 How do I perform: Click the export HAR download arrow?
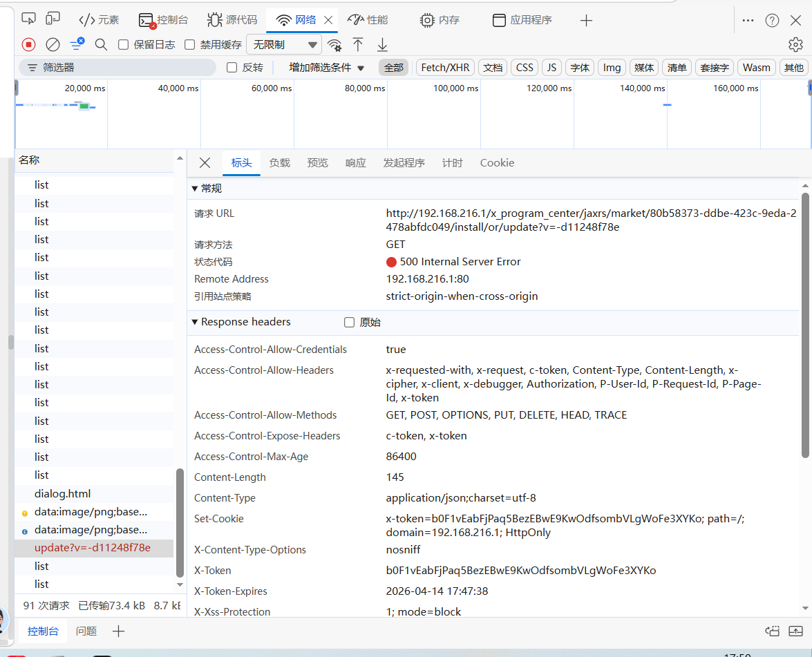382,45
